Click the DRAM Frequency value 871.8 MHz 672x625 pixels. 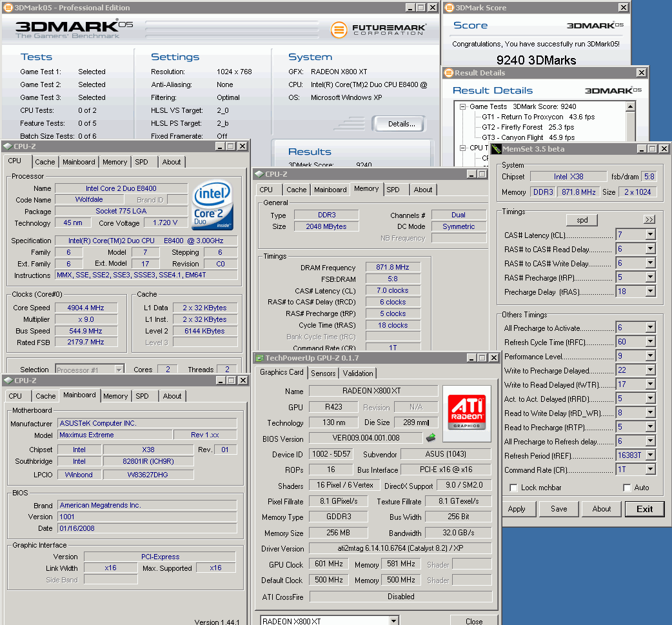coord(393,267)
